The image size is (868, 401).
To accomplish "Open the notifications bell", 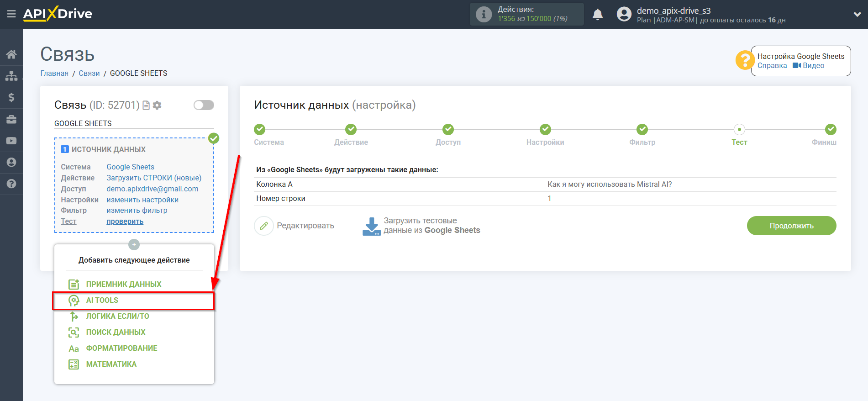I will tap(598, 15).
